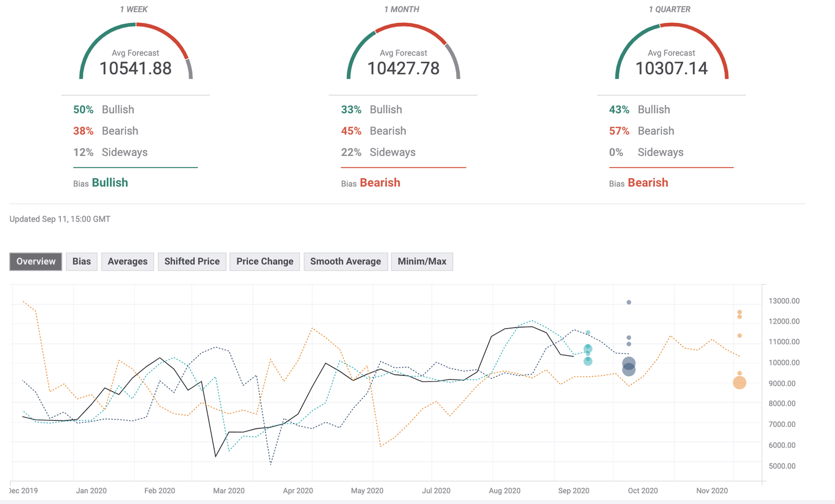
Task: Click the 1 Week avg forecast value 10541.88
Action: (x=135, y=68)
